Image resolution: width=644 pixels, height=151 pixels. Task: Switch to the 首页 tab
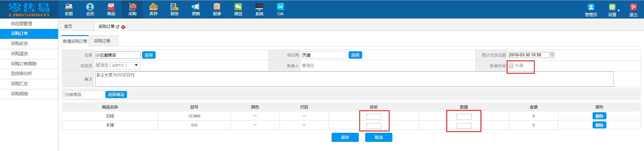77,26
